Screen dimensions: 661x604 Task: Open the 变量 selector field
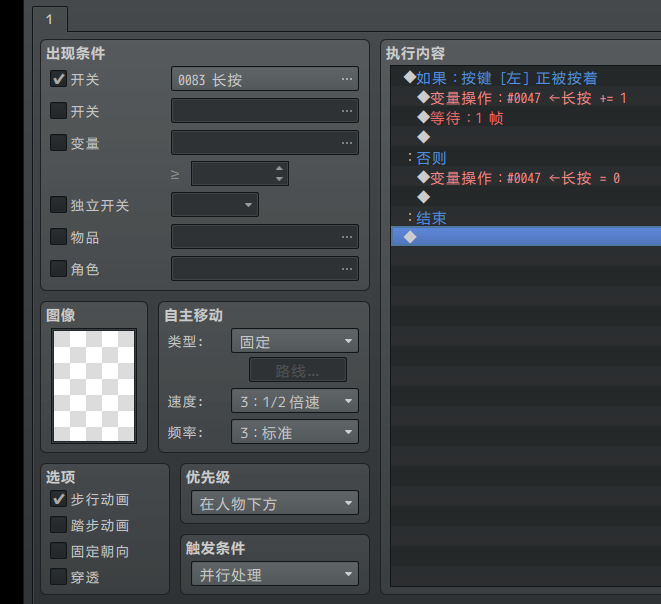(265, 142)
